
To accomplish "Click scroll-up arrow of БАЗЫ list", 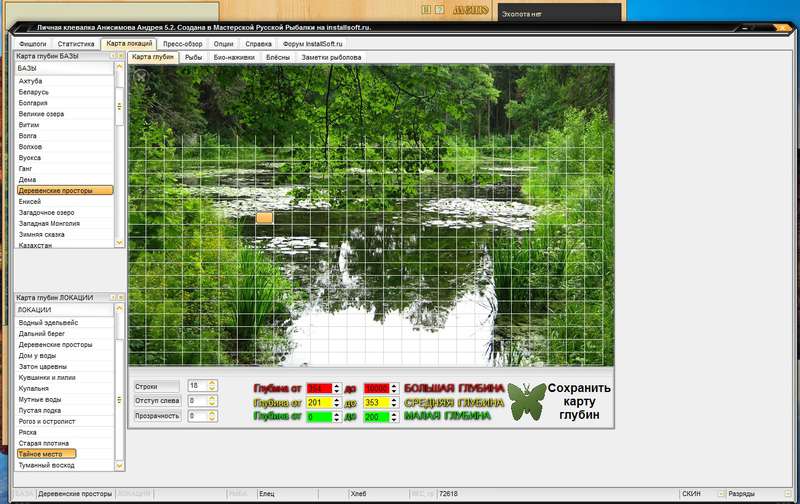I will [x=120, y=67].
